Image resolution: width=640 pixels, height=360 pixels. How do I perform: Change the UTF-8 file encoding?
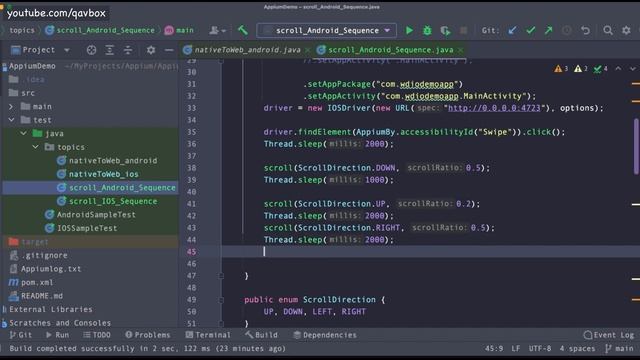[540, 349]
